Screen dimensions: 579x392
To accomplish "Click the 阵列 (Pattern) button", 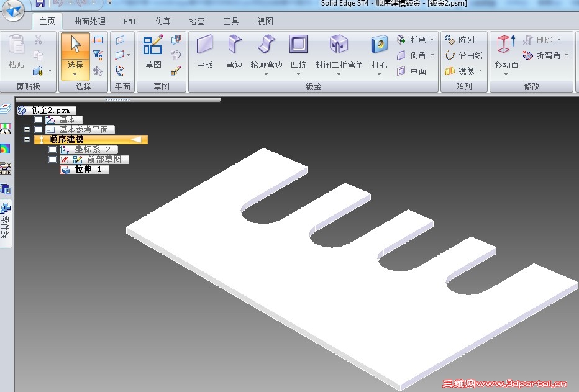I will tap(460, 40).
